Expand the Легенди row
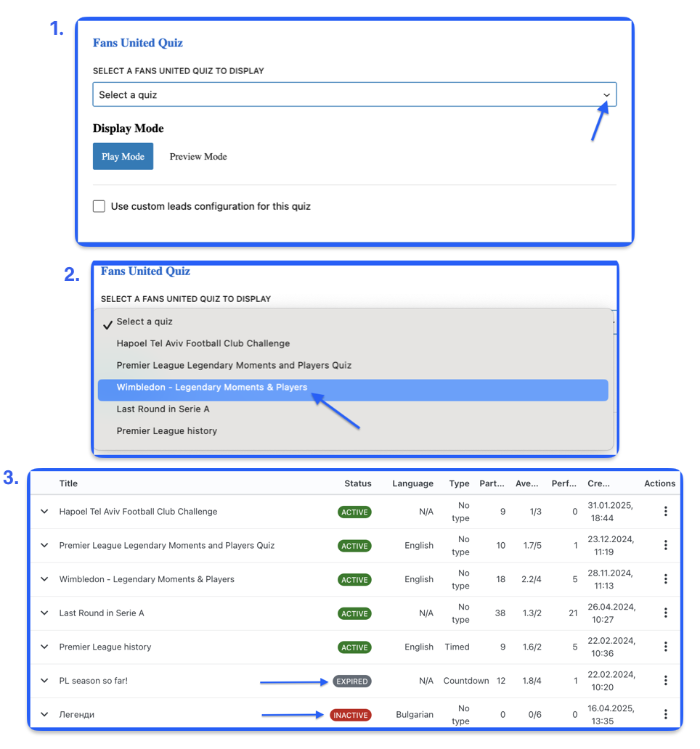 [44, 715]
